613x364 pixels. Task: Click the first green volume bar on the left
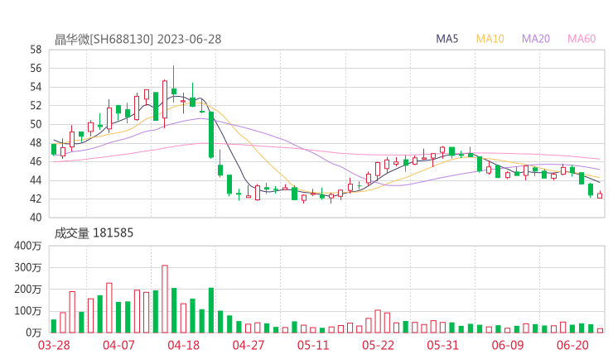pyautogui.click(x=54, y=326)
